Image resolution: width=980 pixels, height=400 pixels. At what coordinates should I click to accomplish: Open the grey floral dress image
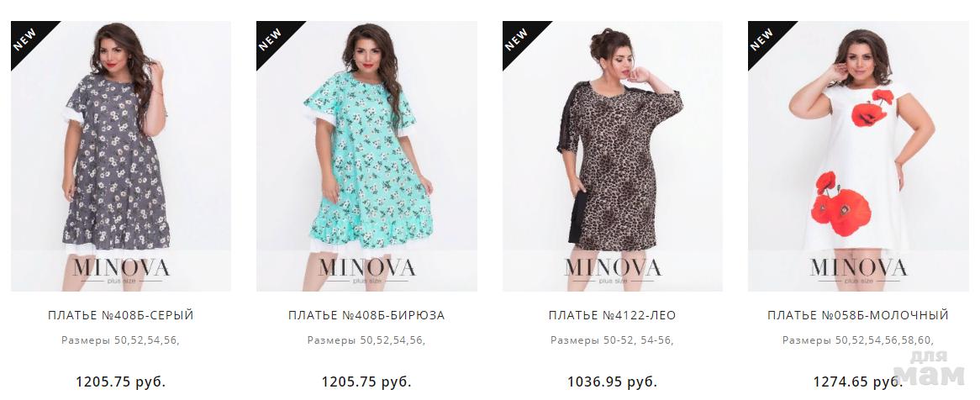coord(121,156)
